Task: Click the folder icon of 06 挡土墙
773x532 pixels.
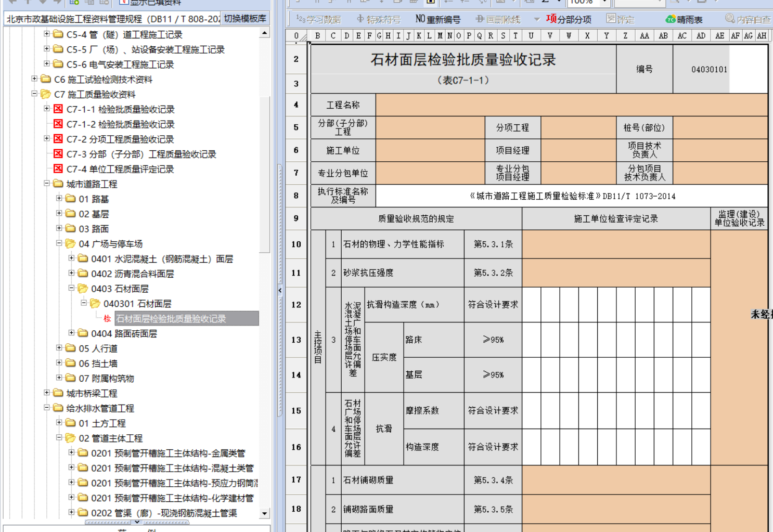Action: (x=71, y=363)
